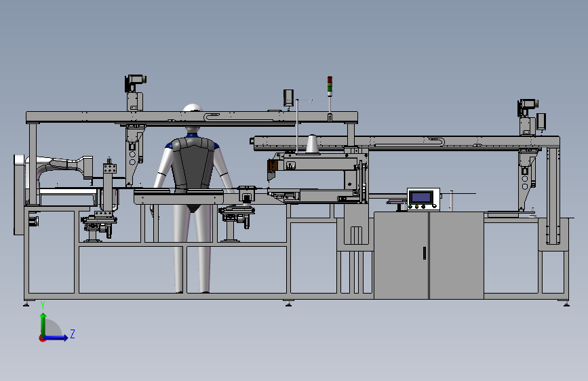Viewport: 588px width, 381px height.
Task: Click the green Y axis arrow of triad
Action: [x=43, y=325]
